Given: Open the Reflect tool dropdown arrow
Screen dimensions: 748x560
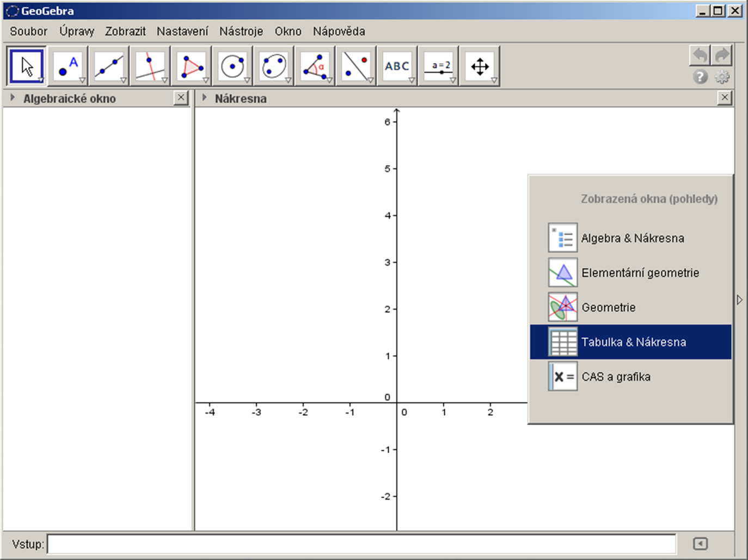Looking at the screenshot, I should pos(371,80).
